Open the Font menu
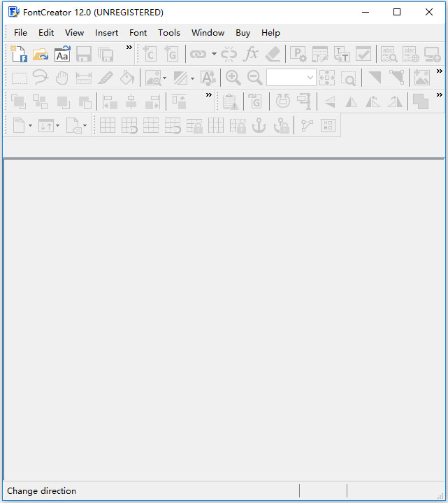The image size is (448, 503). (x=138, y=33)
